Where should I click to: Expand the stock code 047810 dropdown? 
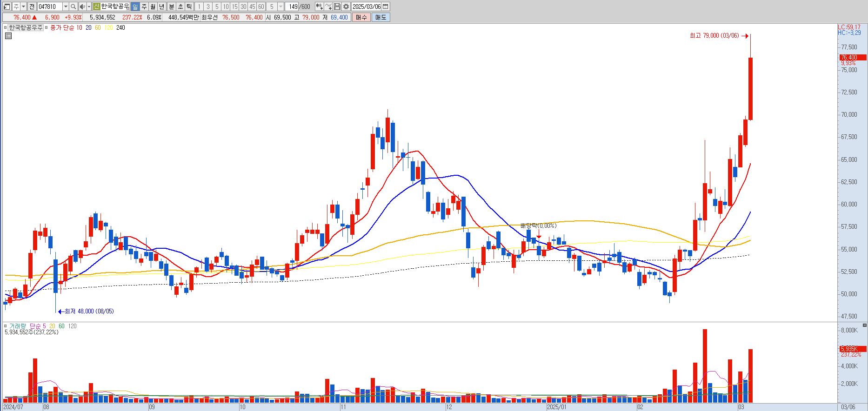pos(66,7)
